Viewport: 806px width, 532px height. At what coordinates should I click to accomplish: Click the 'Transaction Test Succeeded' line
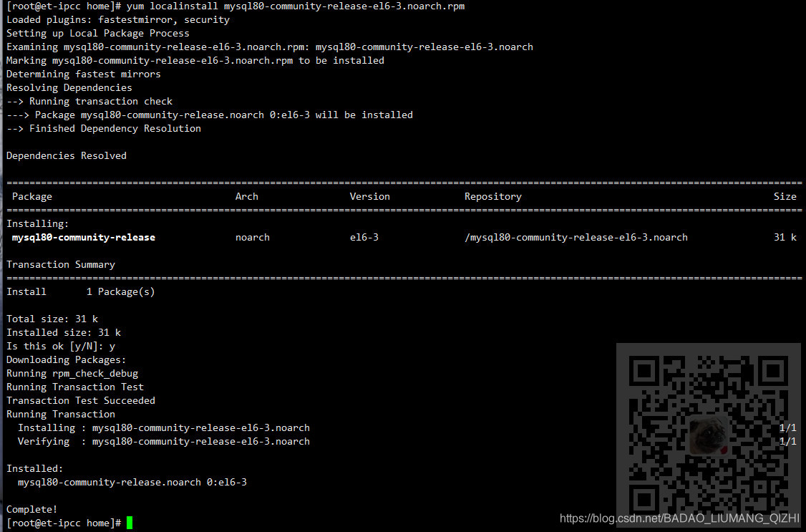point(81,400)
